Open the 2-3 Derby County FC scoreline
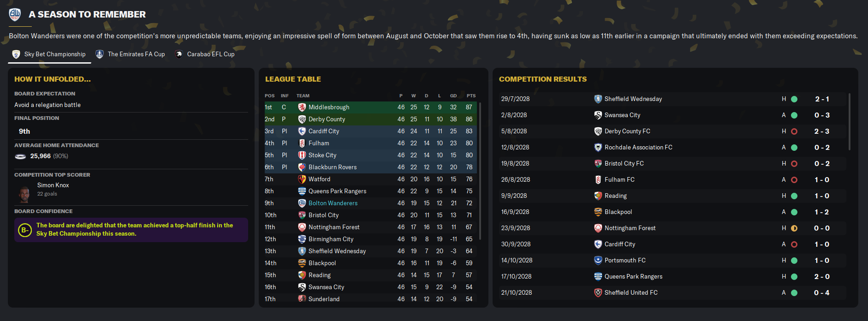Screen dimensions: 868x321 click(821, 131)
